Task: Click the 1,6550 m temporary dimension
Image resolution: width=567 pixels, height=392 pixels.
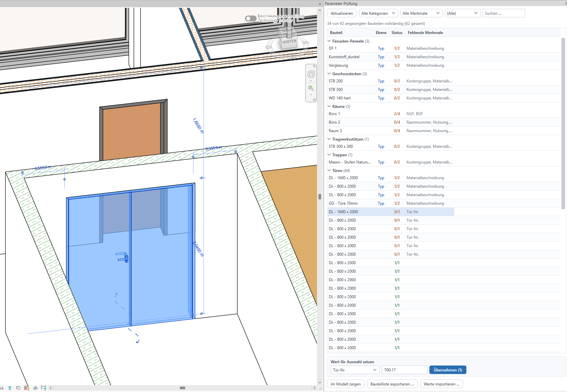Action: (x=198, y=126)
